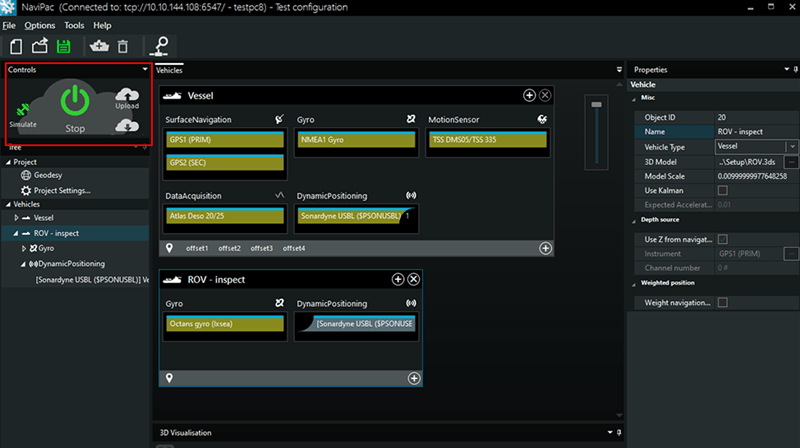Click the add vessel toolbar icon

point(99,46)
